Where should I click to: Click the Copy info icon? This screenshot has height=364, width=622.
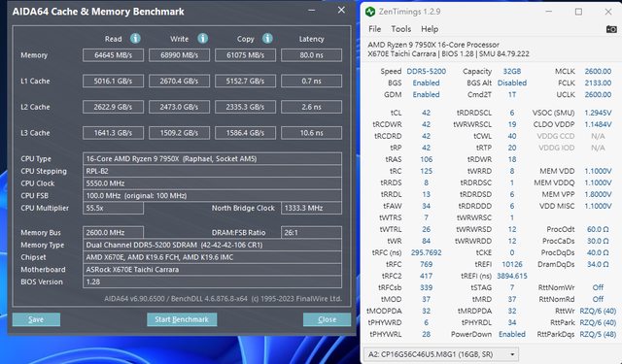tap(267, 39)
